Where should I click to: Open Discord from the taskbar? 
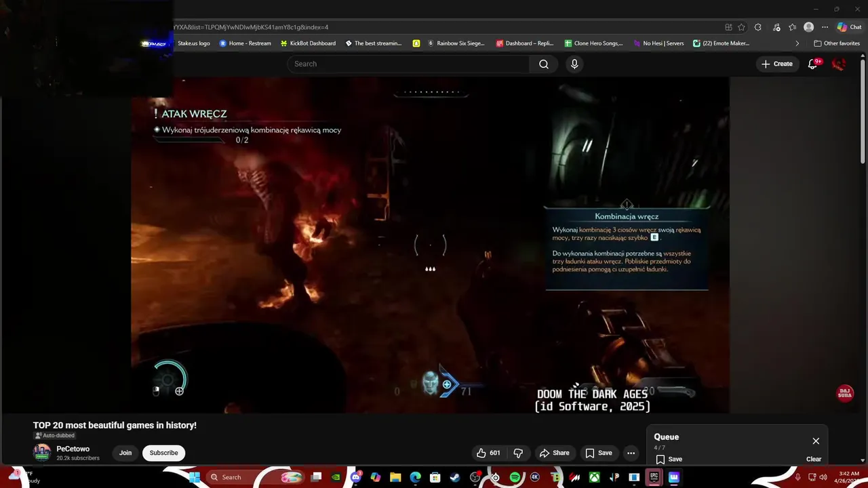[x=356, y=477]
